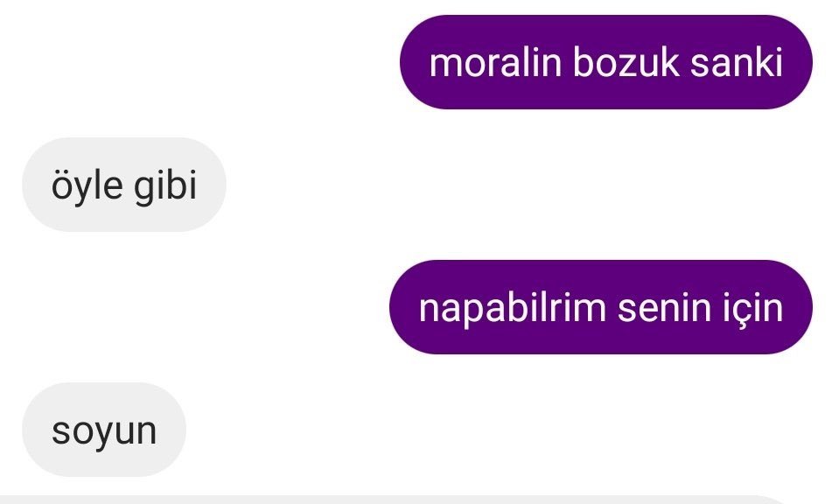
Task: Click the rounded right edge of 'soyun' bubble
Action: [x=172, y=430]
